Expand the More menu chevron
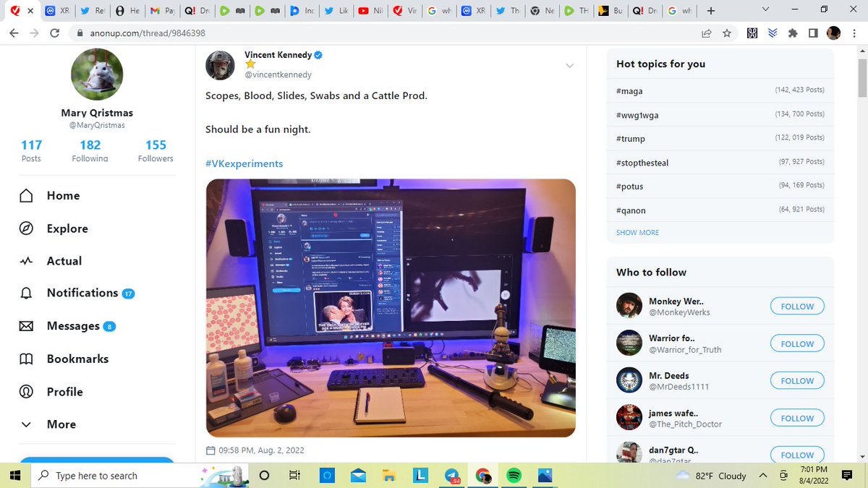 pyautogui.click(x=27, y=424)
